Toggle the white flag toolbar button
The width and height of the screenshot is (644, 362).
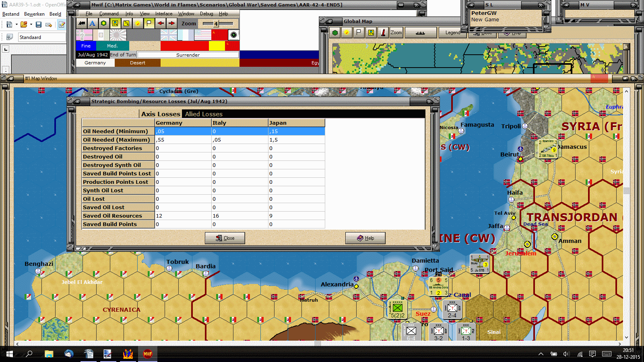click(149, 23)
